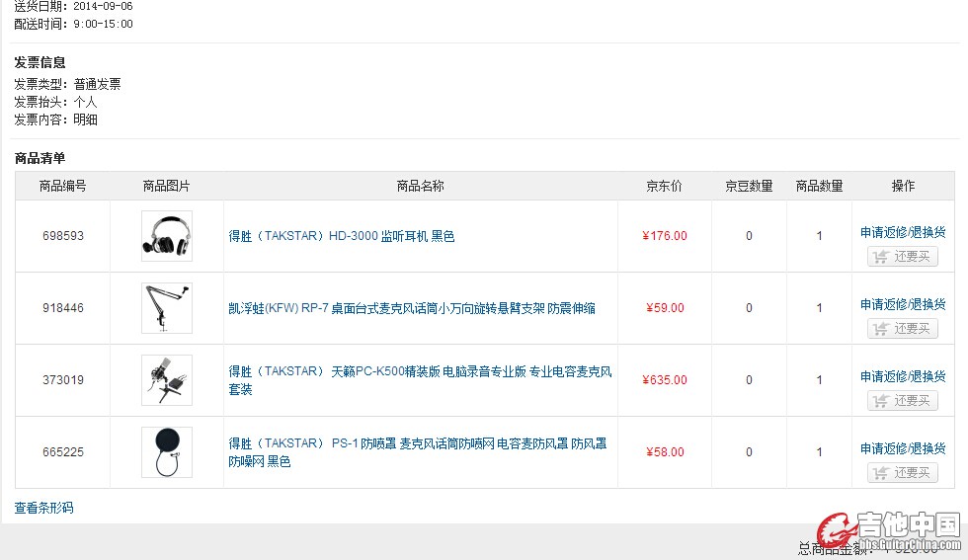Click the ¥58.00 price
The image size is (968, 560).
(665, 452)
